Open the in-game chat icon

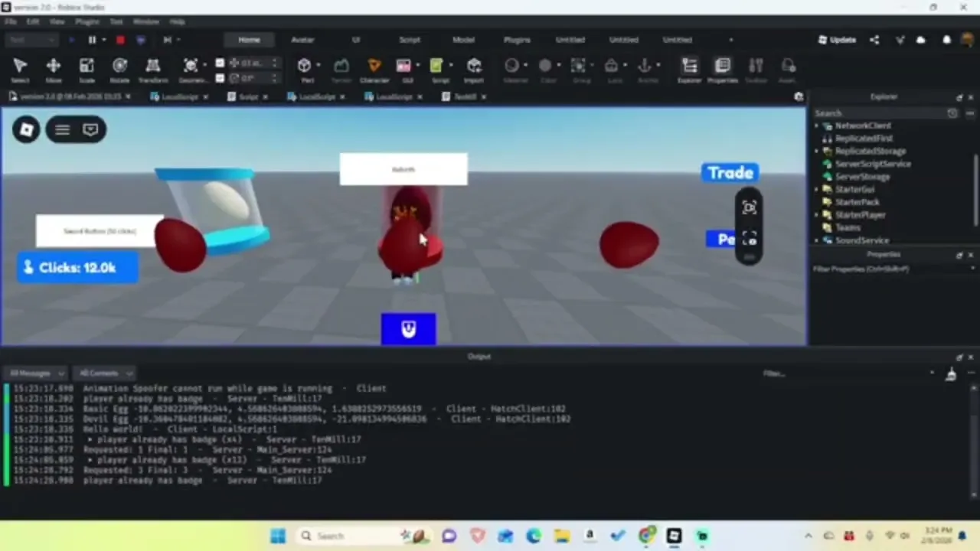click(x=90, y=129)
